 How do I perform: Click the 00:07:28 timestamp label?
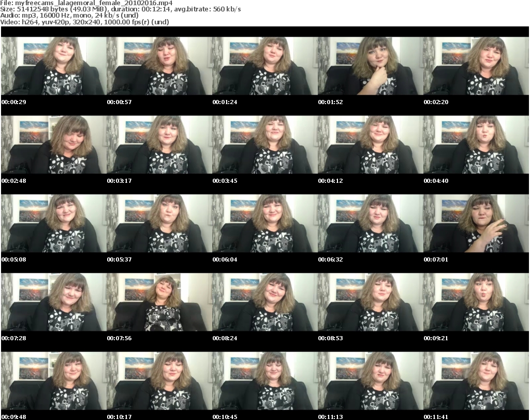point(14,339)
